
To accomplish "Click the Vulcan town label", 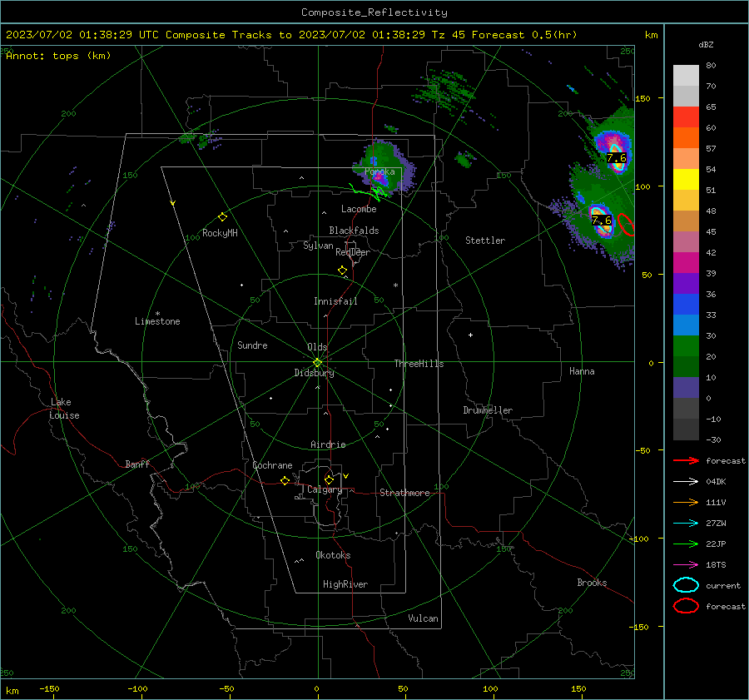I will [x=424, y=618].
